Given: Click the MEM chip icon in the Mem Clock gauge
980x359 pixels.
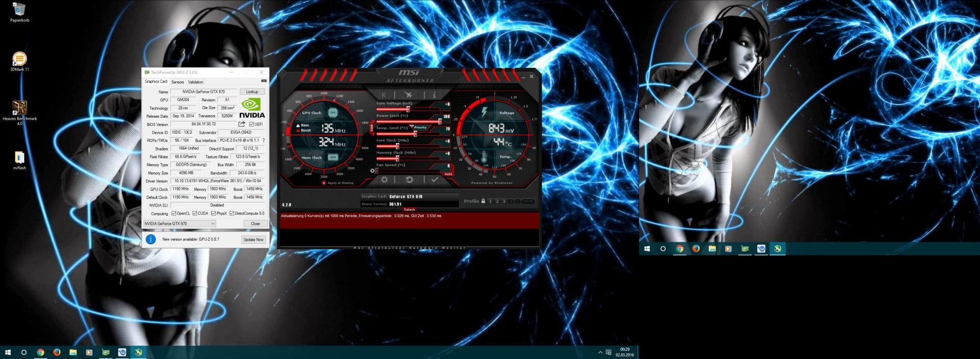Looking at the screenshot, I should tap(333, 157).
